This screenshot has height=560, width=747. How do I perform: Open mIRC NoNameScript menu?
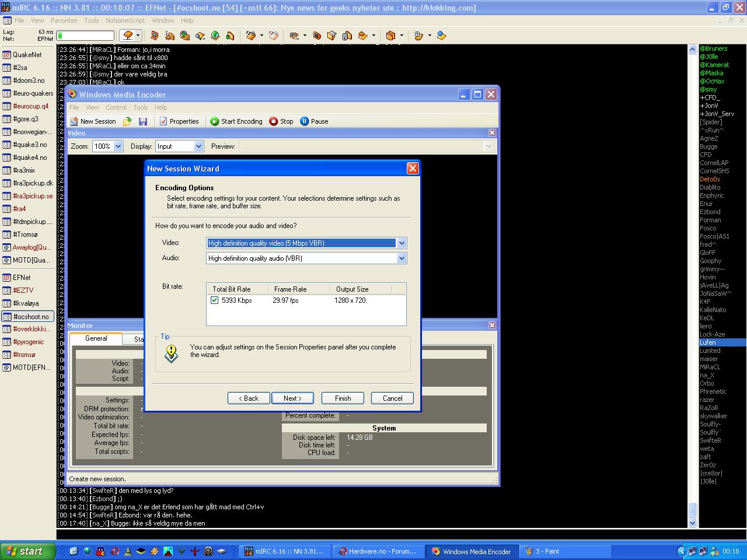[x=125, y=20]
